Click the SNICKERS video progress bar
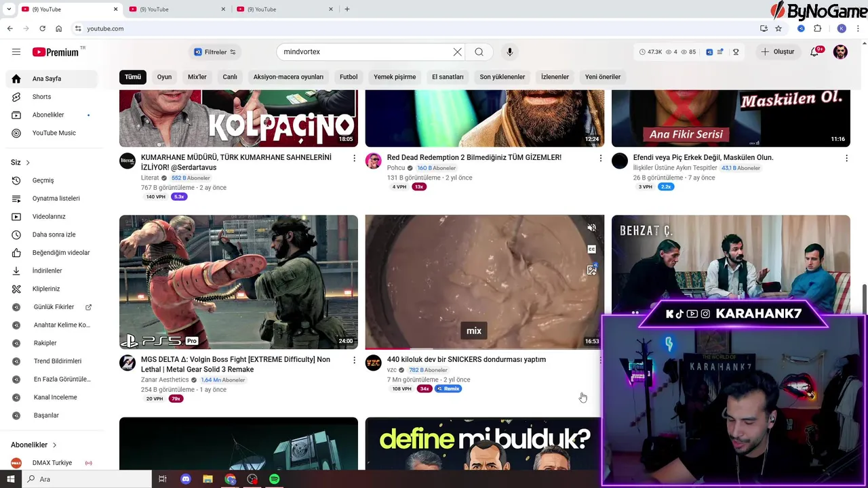Viewport: 868px width, 488px height. coord(484,348)
